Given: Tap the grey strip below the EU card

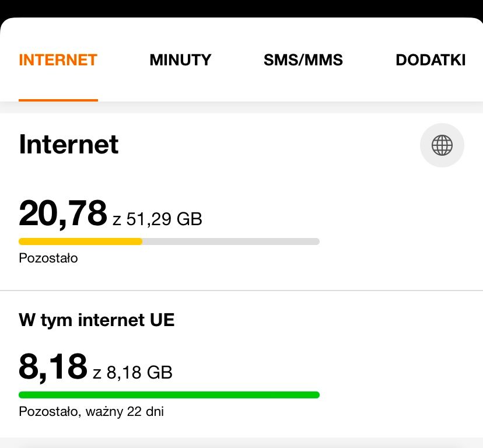Looking at the screenshot, I should click(242, 442).
